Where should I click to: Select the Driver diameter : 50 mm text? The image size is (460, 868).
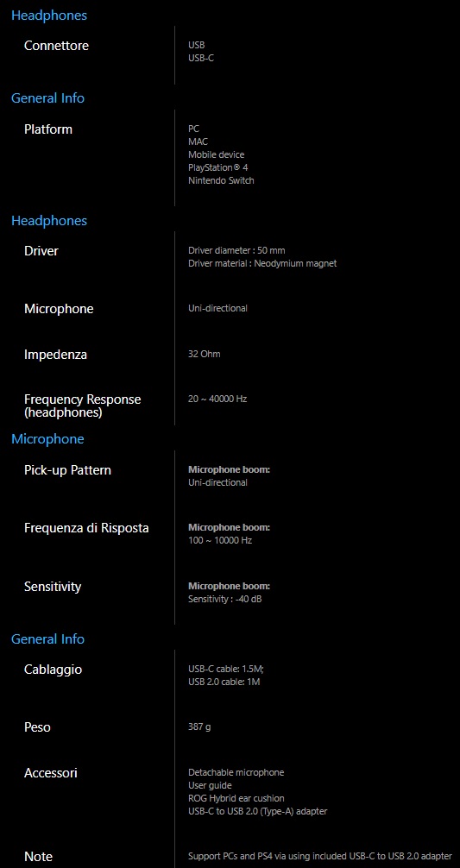pyautogui.click(x=236, y=250)
